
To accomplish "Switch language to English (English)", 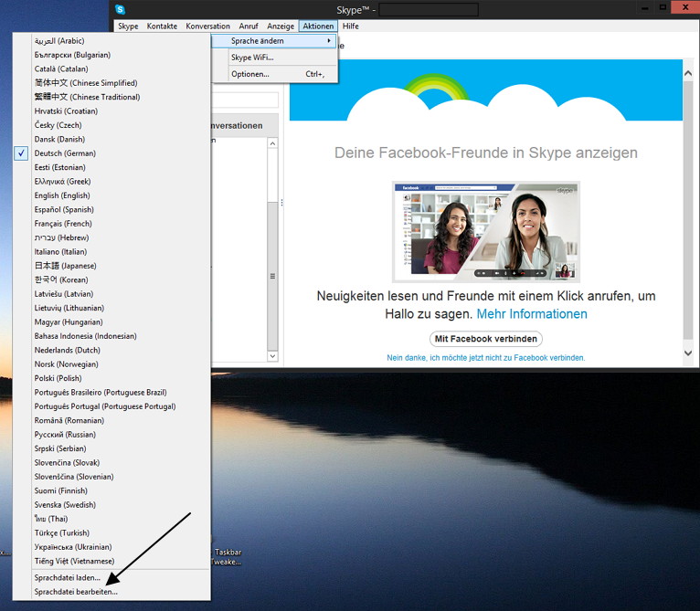I will tap(111, 195).
